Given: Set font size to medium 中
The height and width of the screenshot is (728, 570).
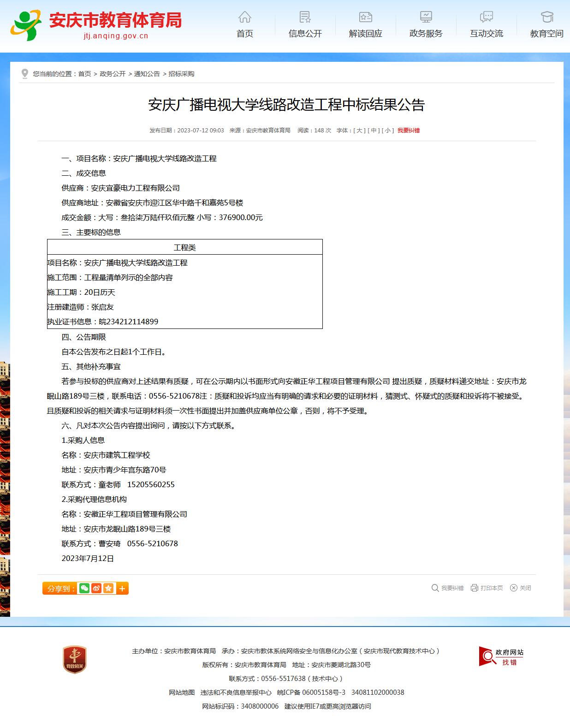Looking at the screenshot, I should click(374, 131).
